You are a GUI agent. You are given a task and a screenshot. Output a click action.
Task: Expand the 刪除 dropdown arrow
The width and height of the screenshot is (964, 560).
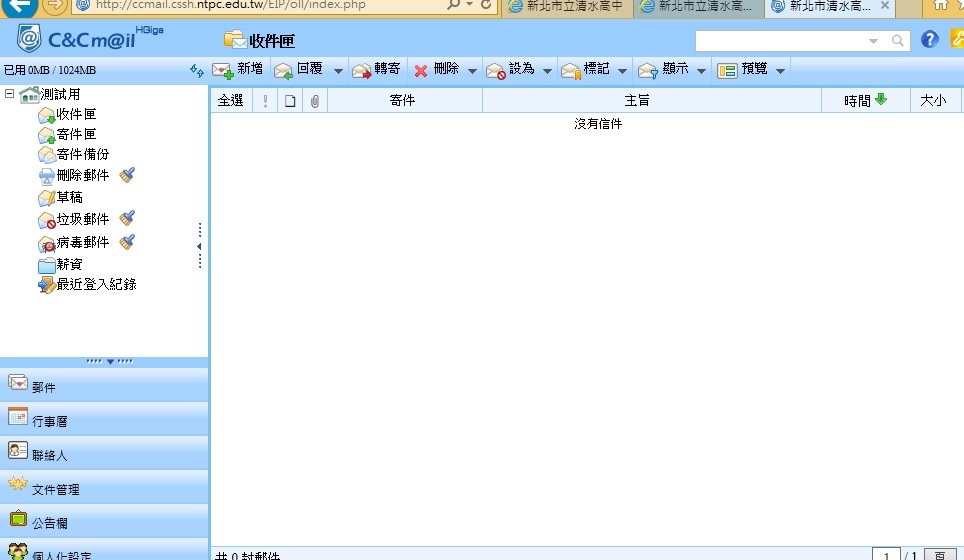(x=472, y=71)
